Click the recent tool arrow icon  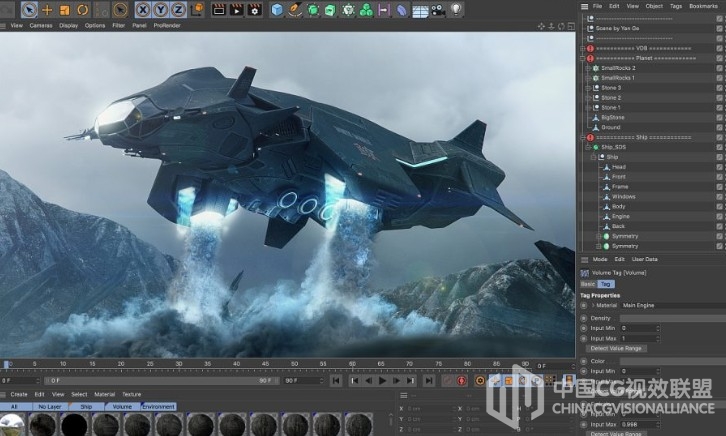120,10
